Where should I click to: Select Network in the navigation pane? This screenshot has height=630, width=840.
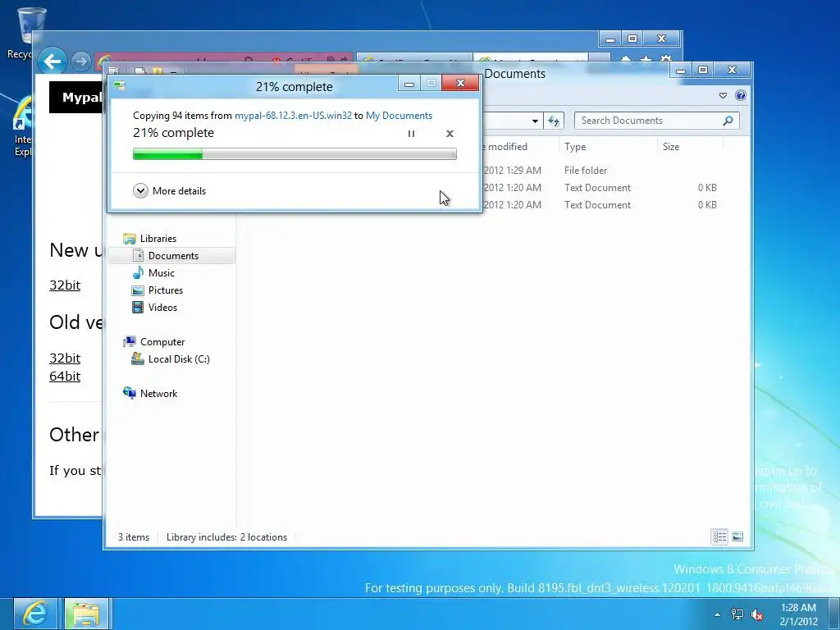coord(158,393)
